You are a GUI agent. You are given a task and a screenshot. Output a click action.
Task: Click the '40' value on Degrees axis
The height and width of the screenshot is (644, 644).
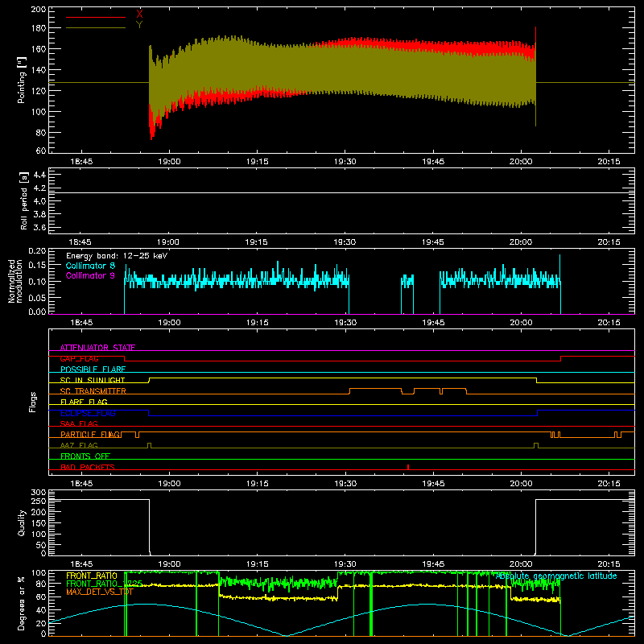click(41, 610)
